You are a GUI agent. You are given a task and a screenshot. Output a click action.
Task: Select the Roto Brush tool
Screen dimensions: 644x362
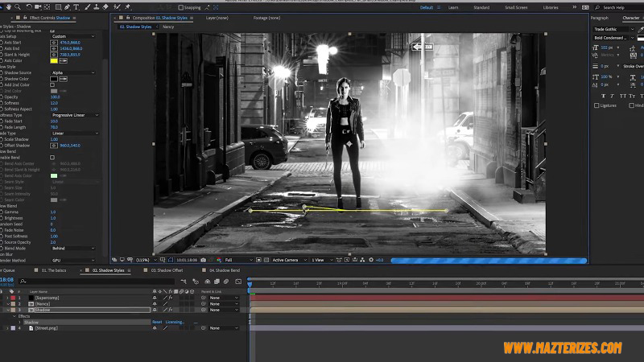coord(117,7)
